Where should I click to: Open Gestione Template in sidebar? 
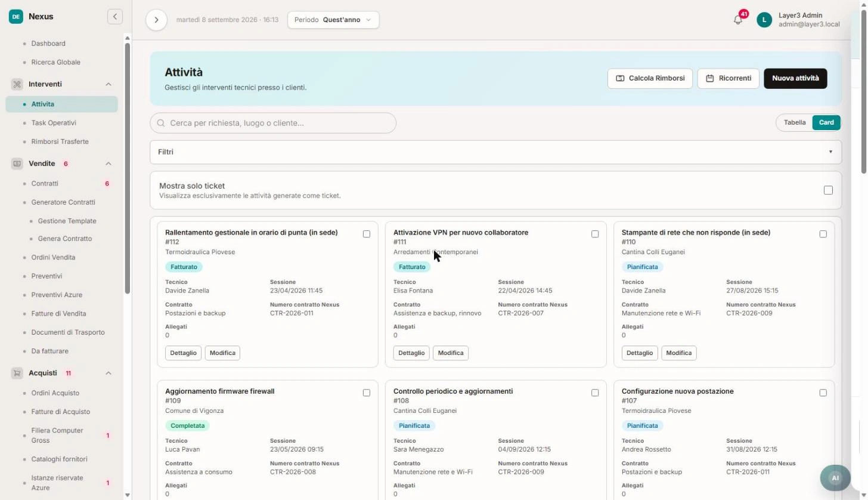click(67, 221)
